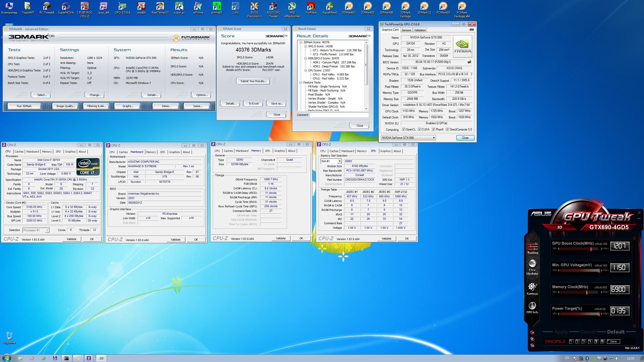Click the Run 3DMark button
644x362 pixels.
click(24, 106)
